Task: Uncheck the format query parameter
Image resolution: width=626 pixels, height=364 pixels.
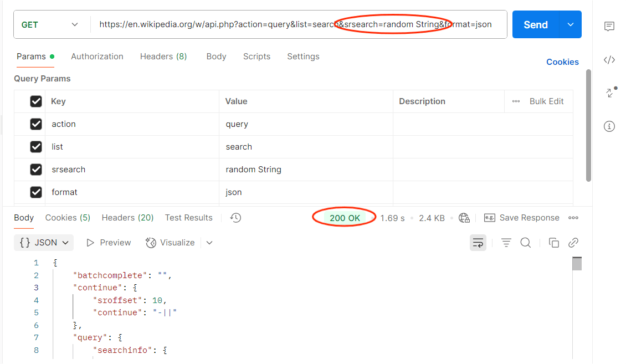Action: point(36,192)
